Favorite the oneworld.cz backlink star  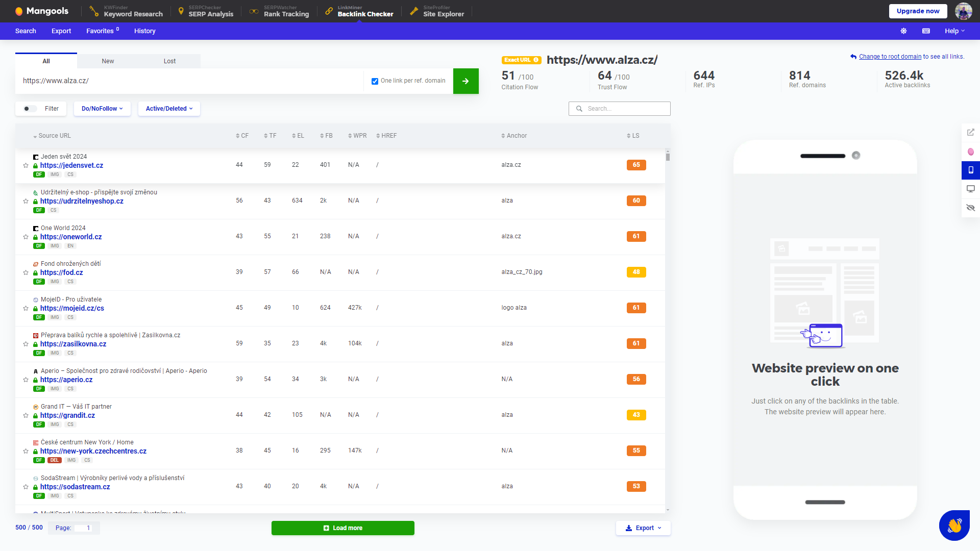coord(26,237)
